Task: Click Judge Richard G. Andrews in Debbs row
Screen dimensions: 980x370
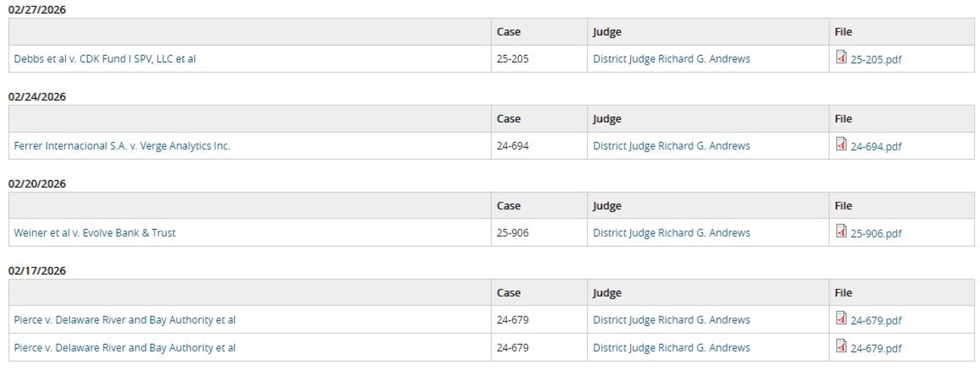Action: 671,59
